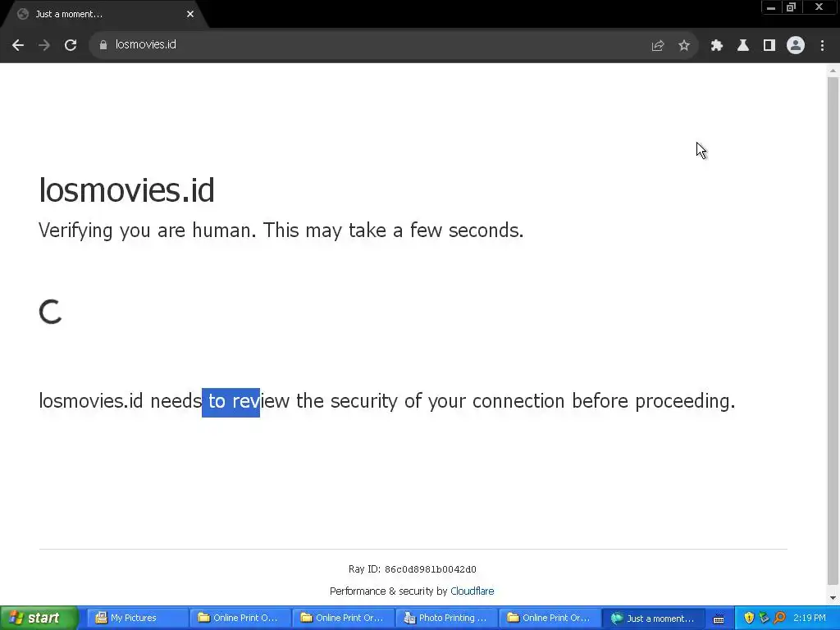Go back with the browser back arrow

coord(18,45)
